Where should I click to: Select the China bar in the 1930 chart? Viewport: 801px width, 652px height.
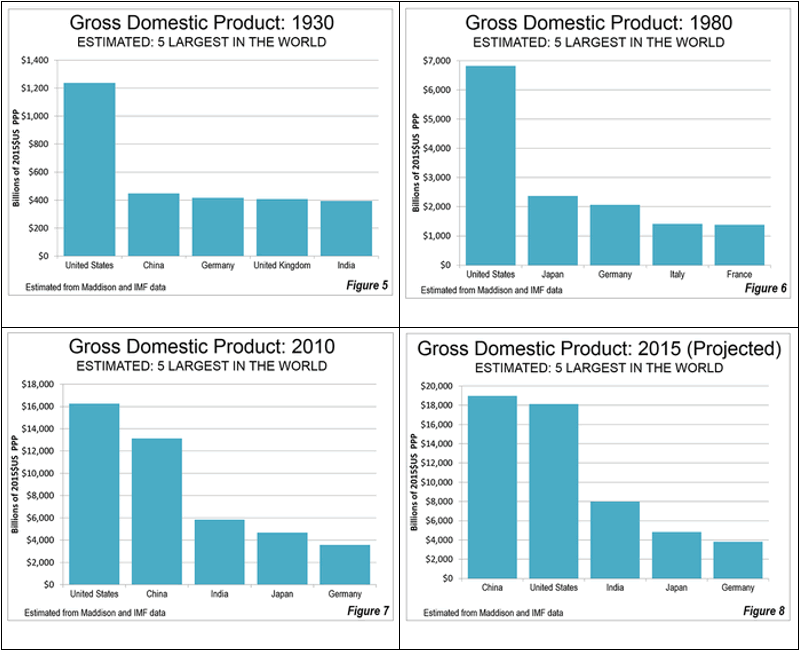tap(153, 224)
